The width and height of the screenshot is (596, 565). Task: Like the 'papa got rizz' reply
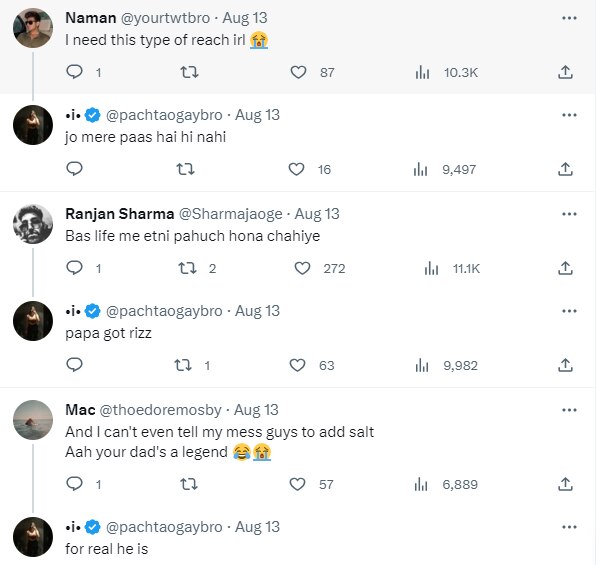point(297,365)
